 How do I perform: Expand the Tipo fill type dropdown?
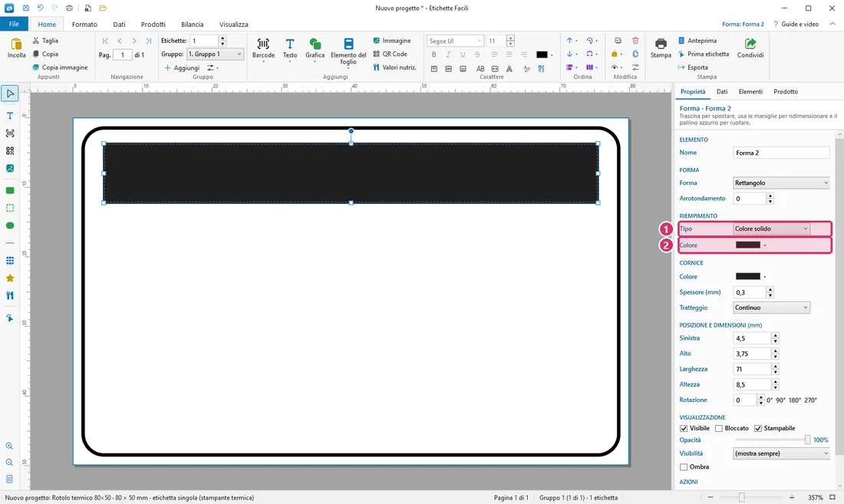(x=771, y=229)
